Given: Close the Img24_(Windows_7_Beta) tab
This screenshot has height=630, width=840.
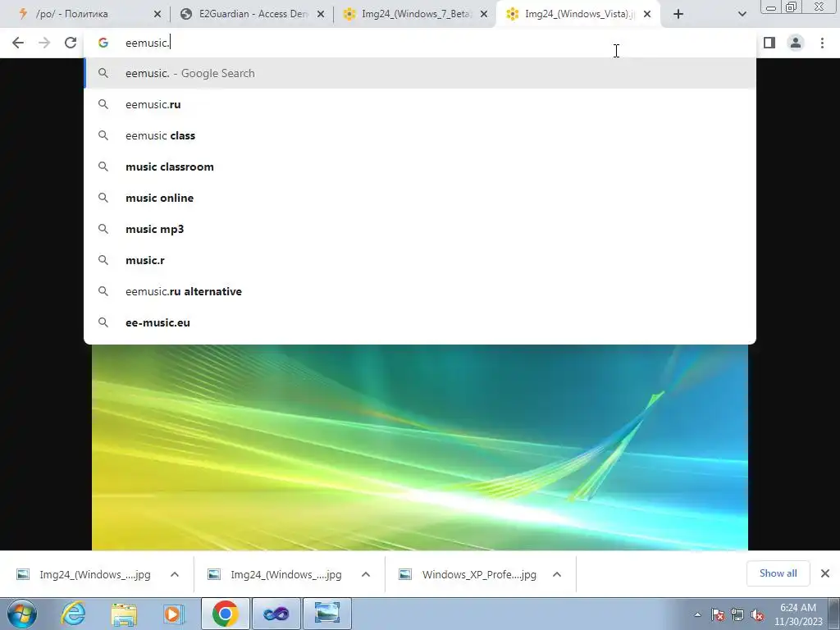Looking at the screenshot, I should point(484,15).
